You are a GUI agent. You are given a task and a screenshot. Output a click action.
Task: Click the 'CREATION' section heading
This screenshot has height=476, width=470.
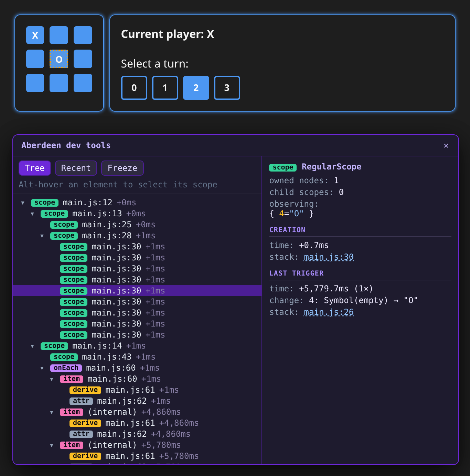click(287, 230)
